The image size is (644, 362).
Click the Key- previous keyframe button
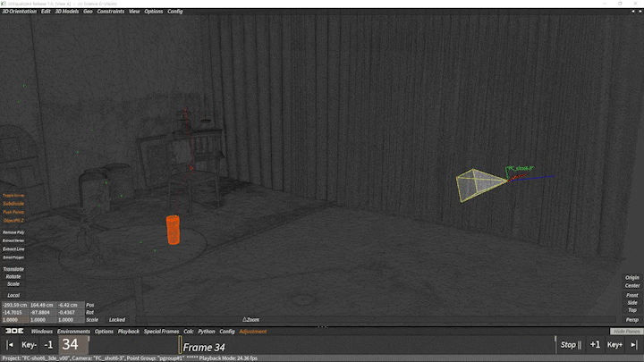pyautogui.click(x=30, y=345)
